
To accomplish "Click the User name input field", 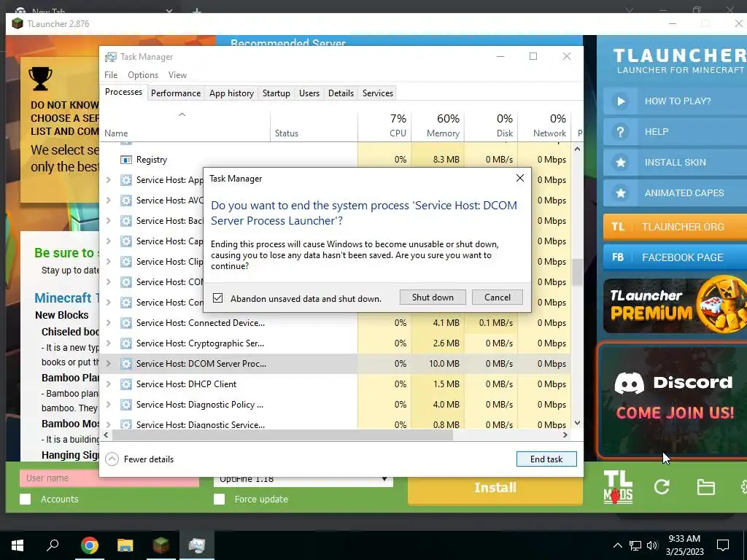I will coord(109,478).
